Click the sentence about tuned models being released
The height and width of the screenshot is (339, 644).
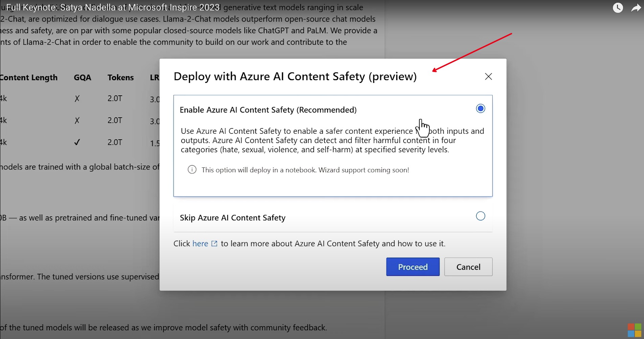tap(164, 328)
